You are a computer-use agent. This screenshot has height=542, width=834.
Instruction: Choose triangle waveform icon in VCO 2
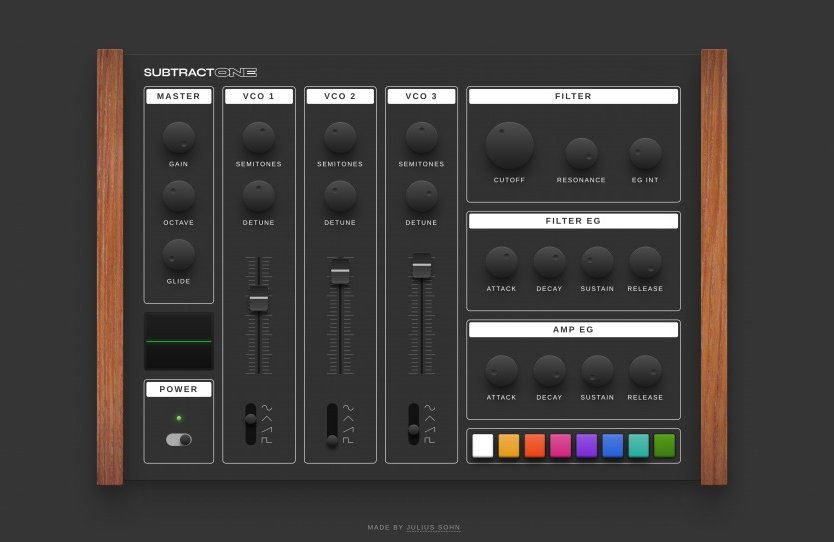(348, 419)
